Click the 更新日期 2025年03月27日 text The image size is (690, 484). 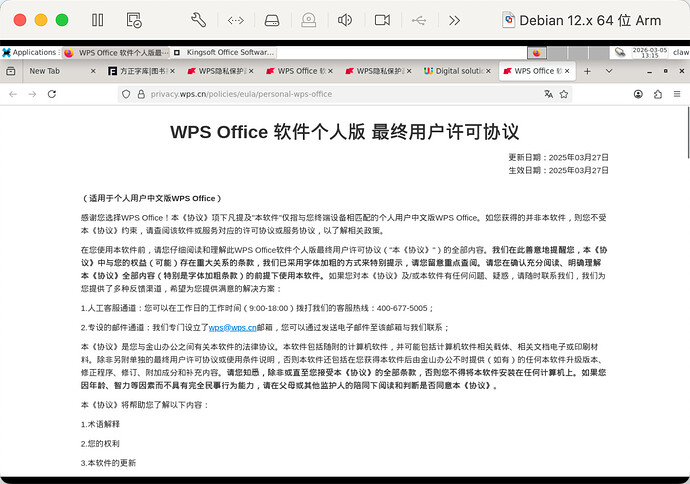coord(558,158)
